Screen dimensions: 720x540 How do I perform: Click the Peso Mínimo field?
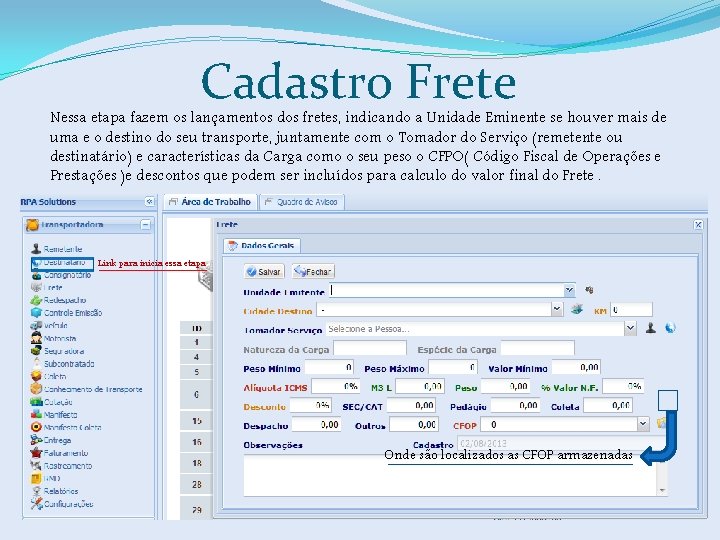tap(329, 367)
